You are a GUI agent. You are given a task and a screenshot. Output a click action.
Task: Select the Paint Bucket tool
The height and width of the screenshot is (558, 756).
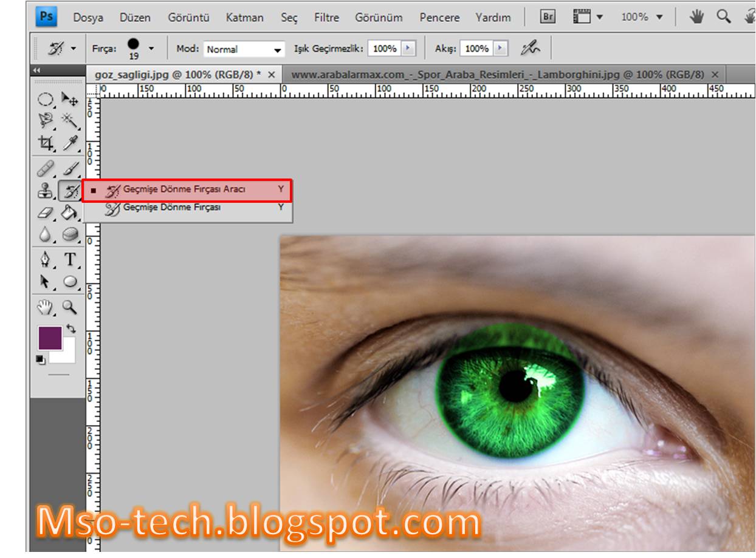pyautogui.click(x=70, y=213)
